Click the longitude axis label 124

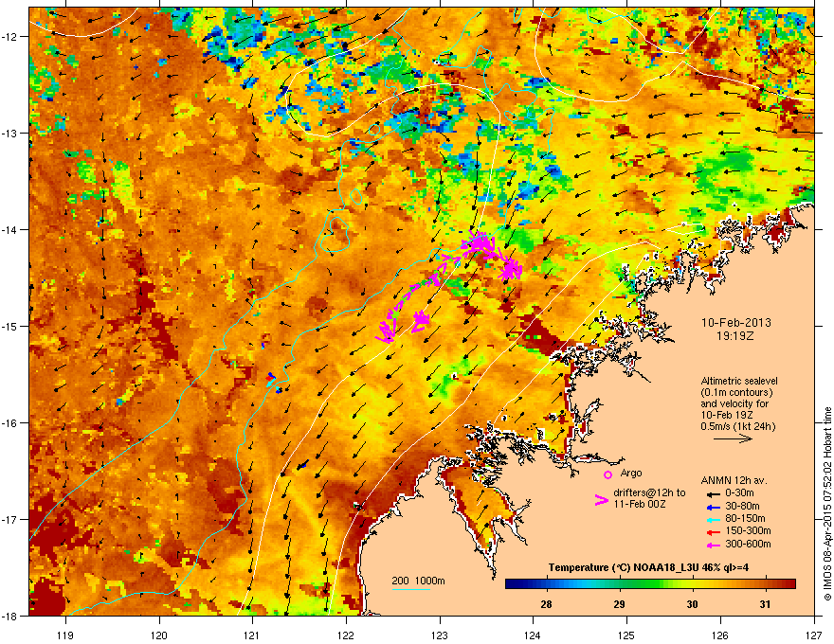pyautogui.click(x=533, y=635)
